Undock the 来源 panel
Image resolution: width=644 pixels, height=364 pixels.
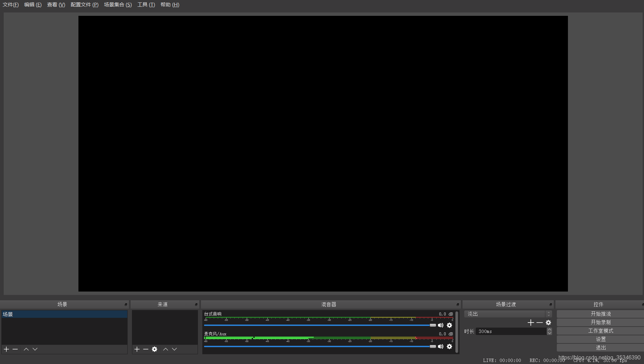[196, 304]
